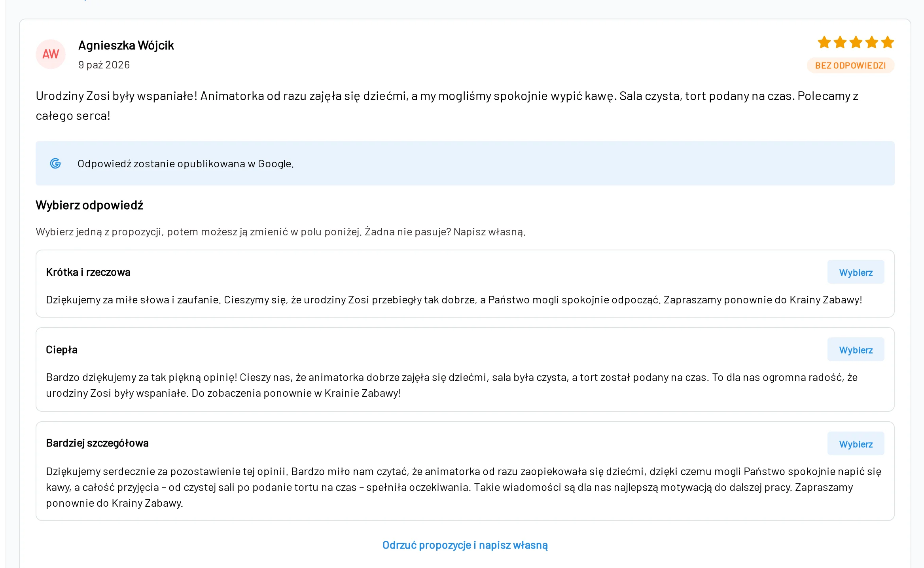Click text 'Odpowiedź zostanie opublikowana w Google.'
924x568 pixels.
click(186, 164)
